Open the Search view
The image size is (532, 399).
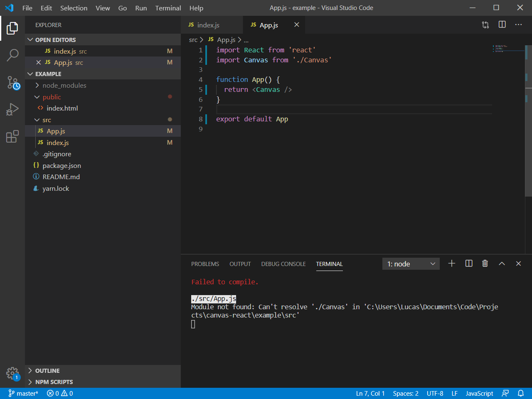(x=12, y=54)
